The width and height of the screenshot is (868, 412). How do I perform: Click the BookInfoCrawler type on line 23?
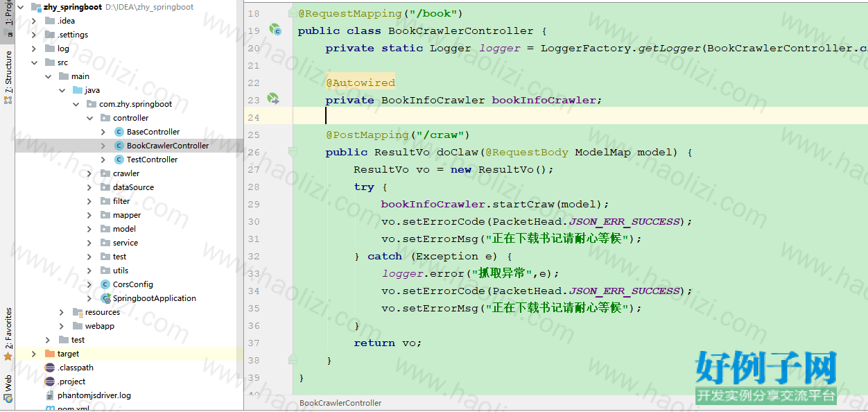433,100
